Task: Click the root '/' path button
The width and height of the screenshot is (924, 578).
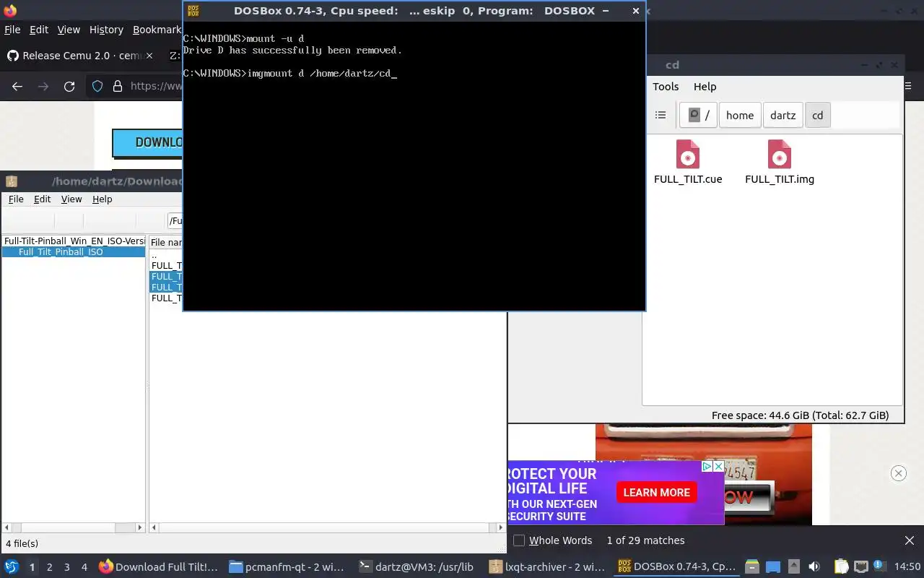Action: pyautogui.click(x=698, y=115)
